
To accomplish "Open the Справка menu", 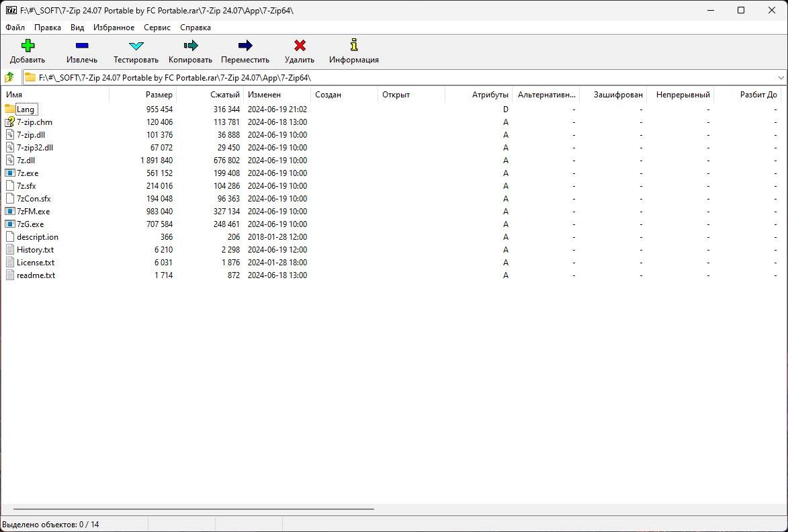I will 195,28.
